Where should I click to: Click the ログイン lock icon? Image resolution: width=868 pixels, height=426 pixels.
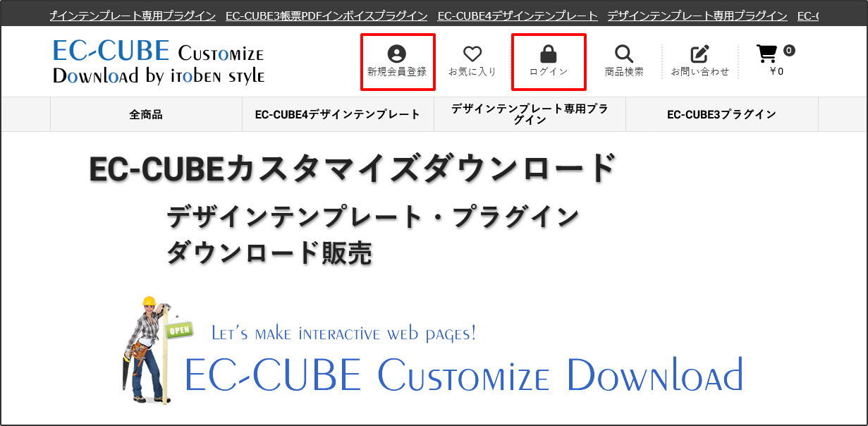pos(548,54)
